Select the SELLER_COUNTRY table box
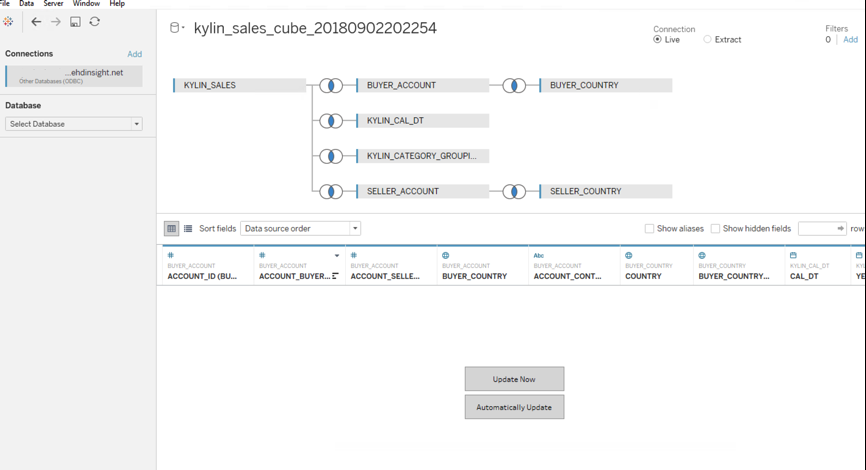The height and width of the screenshot is (470, 866). [x=606, y=192]
